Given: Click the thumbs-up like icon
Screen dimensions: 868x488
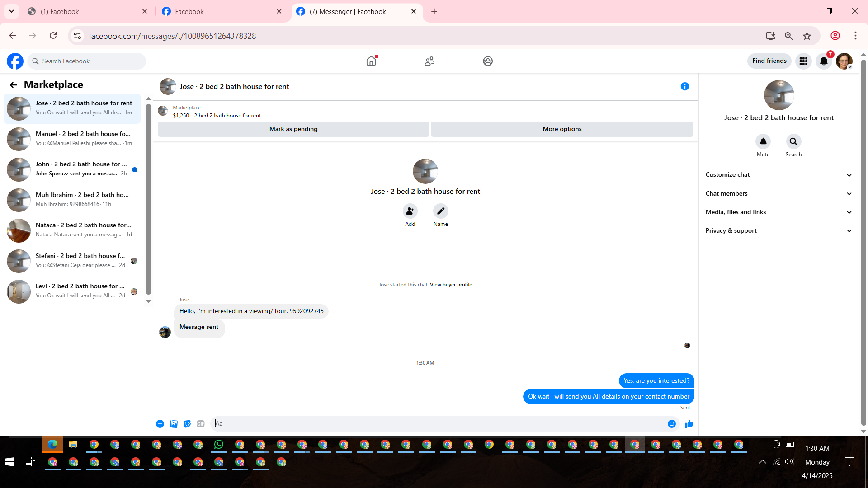Looking at the screenshot, I should tap(689, 424).
